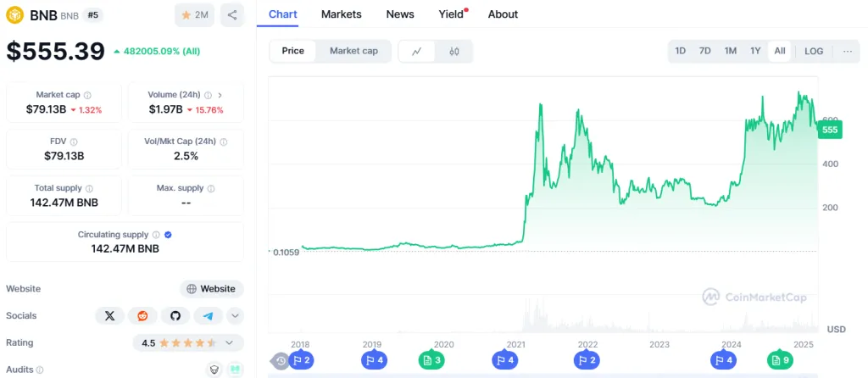Click the shield audit badge icon
The width and height of the screenshot is (868, 378).
click(215, 370)
